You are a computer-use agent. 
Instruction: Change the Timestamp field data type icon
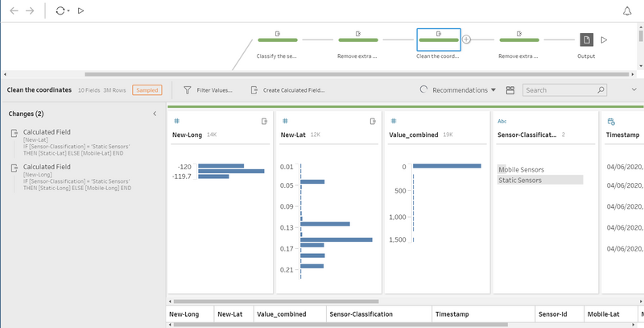pos(611,121)
